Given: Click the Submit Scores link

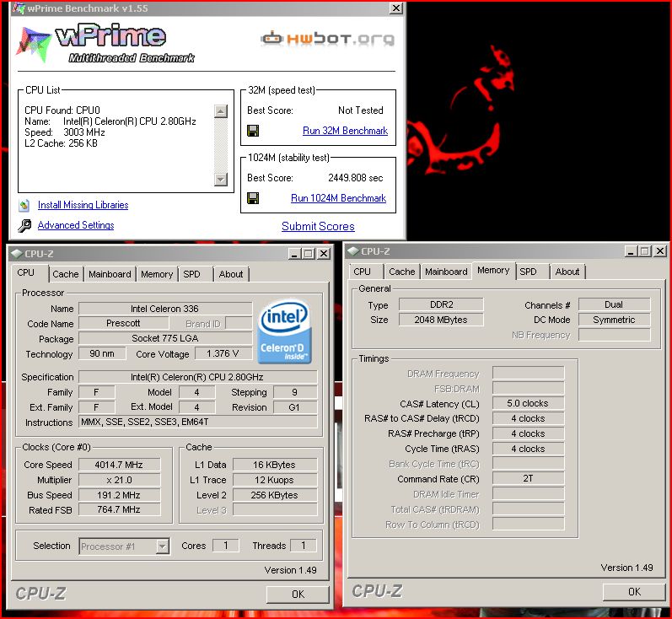Looking at the screenshot, I should [318, 226].
